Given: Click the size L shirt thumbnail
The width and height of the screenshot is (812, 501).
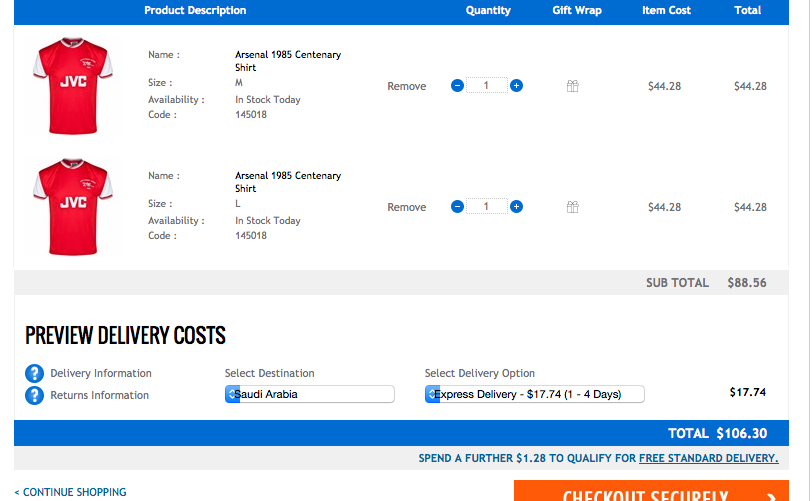Looking at the screenshot, I should click(73, 205).
